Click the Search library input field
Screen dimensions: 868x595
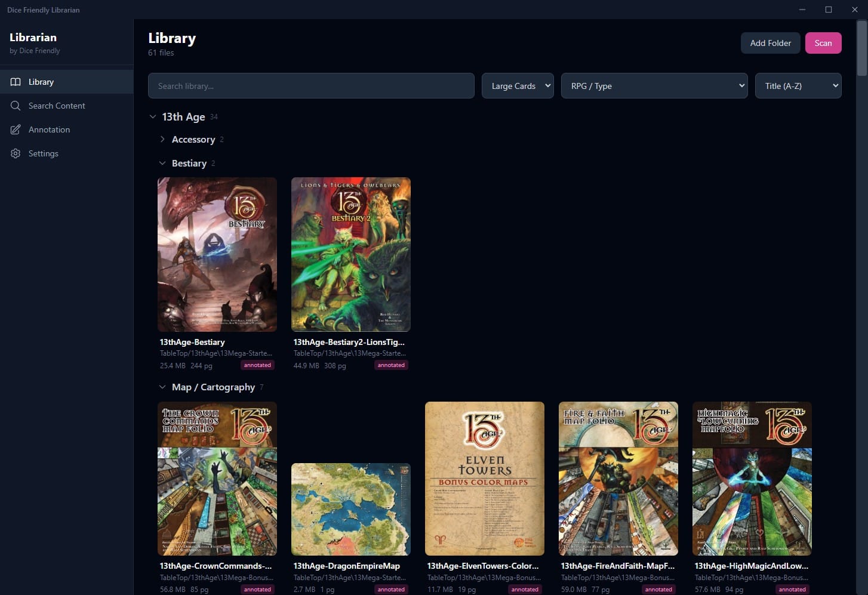pyautogui.click(x=311, y=85)
